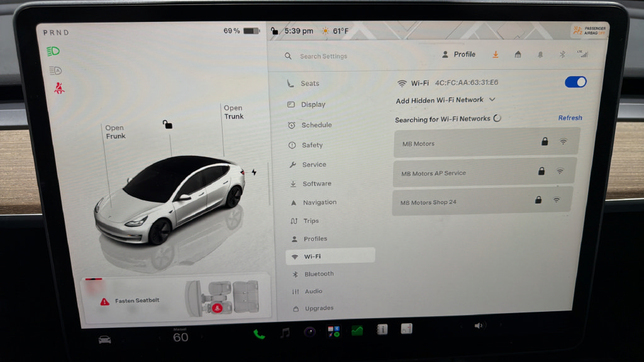Open the Trips section
644x362 pixels.
pyautogui.click(x=305, y=221)
